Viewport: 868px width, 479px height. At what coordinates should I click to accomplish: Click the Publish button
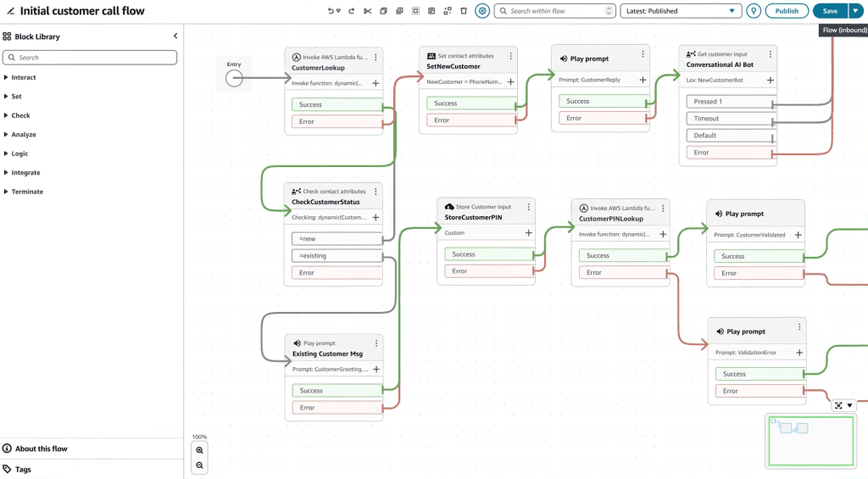[787, 10]
